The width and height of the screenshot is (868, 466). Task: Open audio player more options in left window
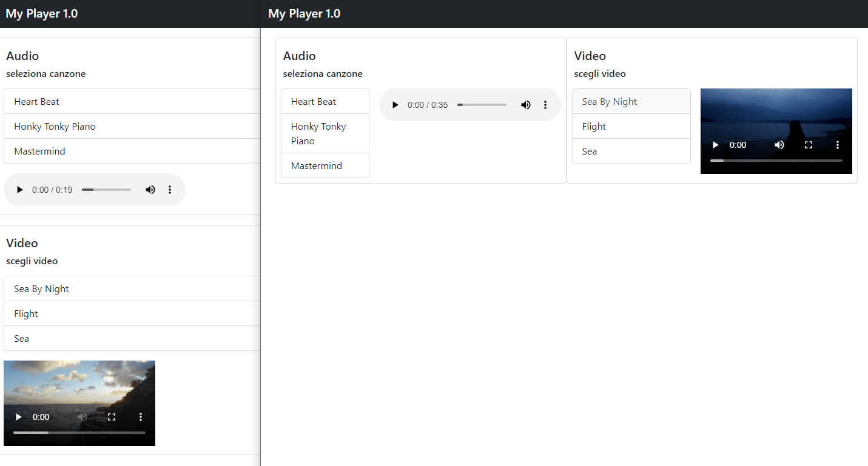click(x=170, y=190)
